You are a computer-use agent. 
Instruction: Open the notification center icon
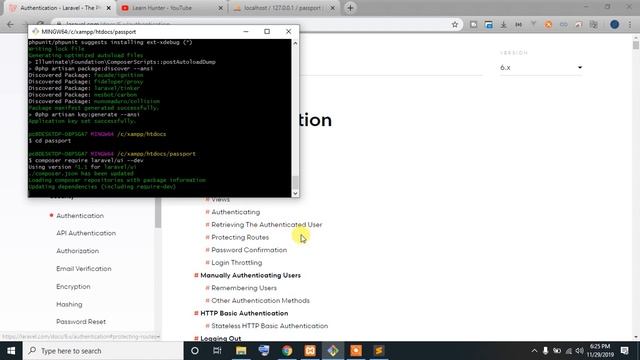pyautogui.click(x=624, y=351)
